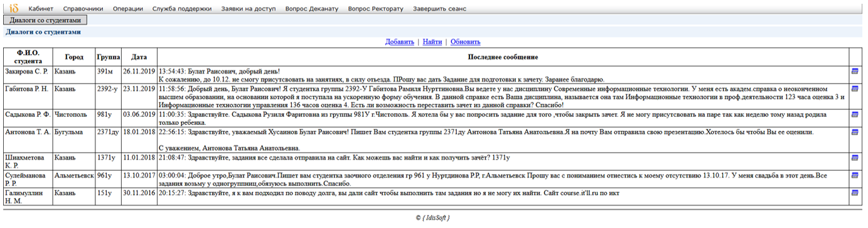Click the Город column header
868x228 pixels.
coord(74,57)
